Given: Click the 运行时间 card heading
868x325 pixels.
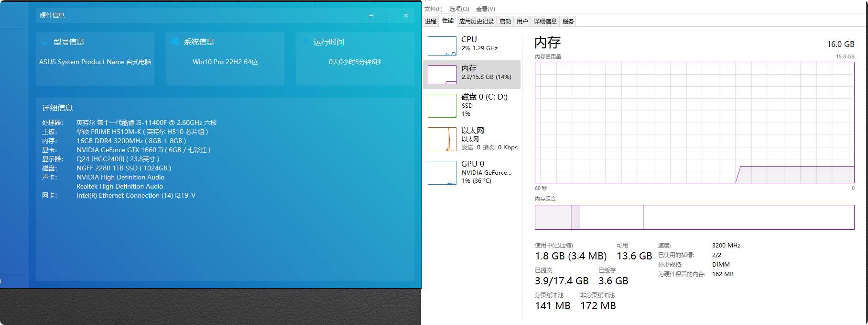Looking at the screenshot, I should [x=329, y=42].
